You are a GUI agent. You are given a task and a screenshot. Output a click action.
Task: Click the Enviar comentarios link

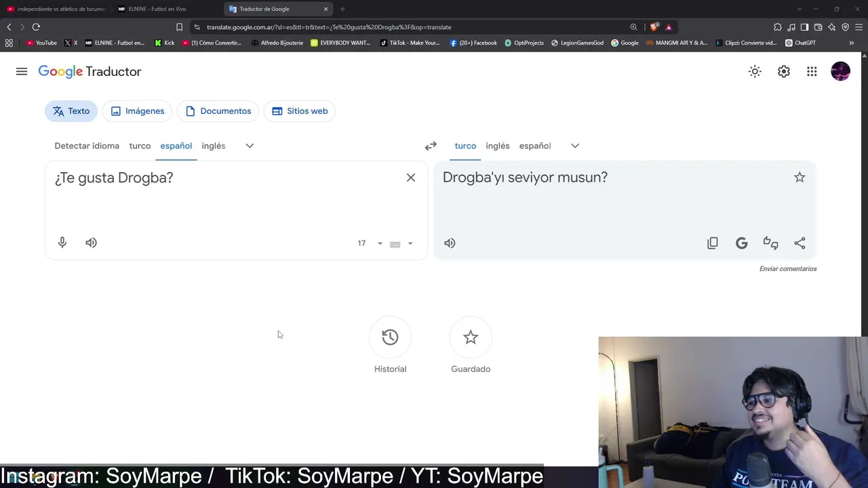[788, 269]
